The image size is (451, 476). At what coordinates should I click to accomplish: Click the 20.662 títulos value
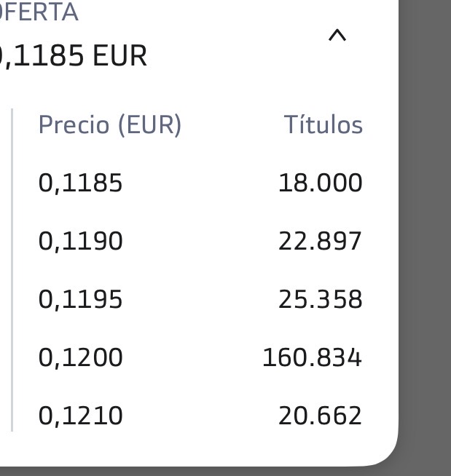(x=320, y=416)
